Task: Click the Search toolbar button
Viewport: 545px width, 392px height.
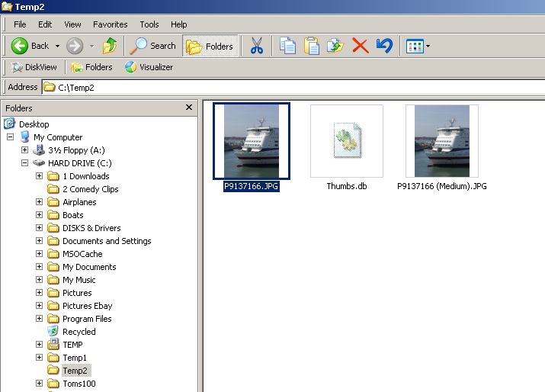Action: [154, 46]
